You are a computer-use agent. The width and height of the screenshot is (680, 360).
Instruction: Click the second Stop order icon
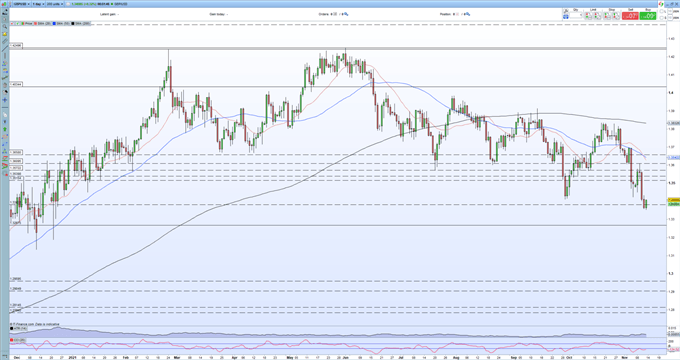click(616, 16)
